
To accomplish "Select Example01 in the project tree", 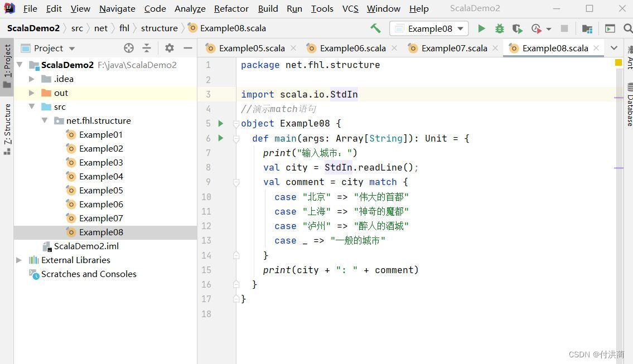I will 100,135.
